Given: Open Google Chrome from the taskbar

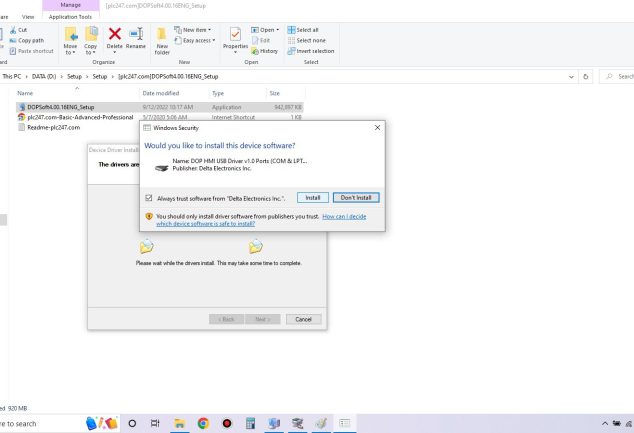Looking at the screenshot, I should (x=203, y=424).
